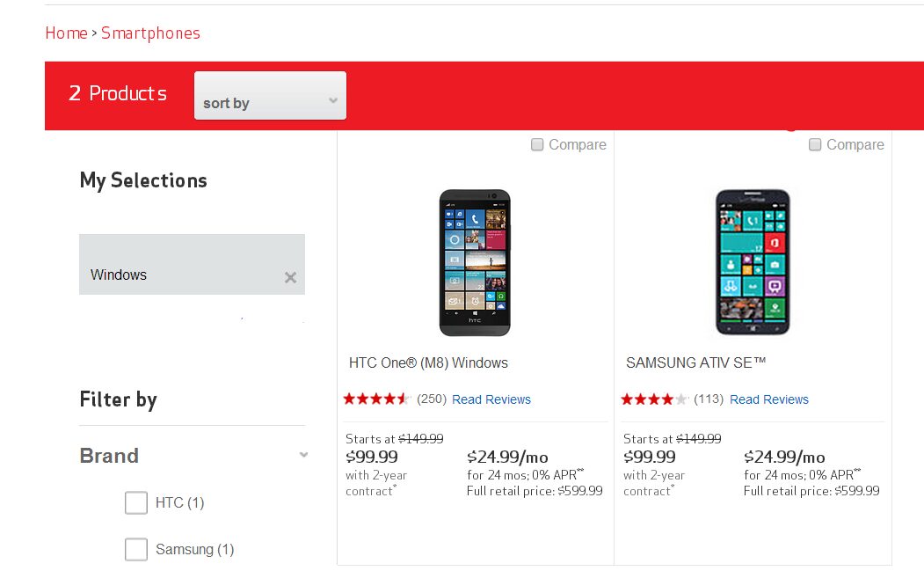Read Reviews for Samsung ATIV SE
The width and height of the screenshot is (924, 571).
(768, 399)
